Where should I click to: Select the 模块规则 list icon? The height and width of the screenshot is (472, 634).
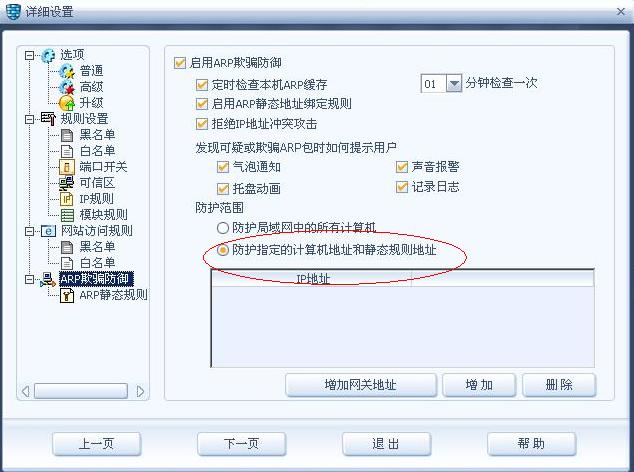[67, 215]
